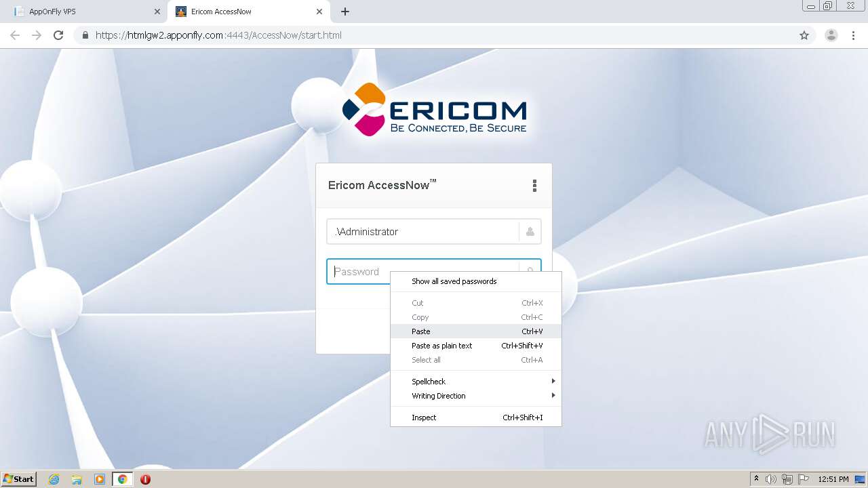Choose Cut in the context menu
The width and height of the screenshot is (868, 488).
click(476, 303)
